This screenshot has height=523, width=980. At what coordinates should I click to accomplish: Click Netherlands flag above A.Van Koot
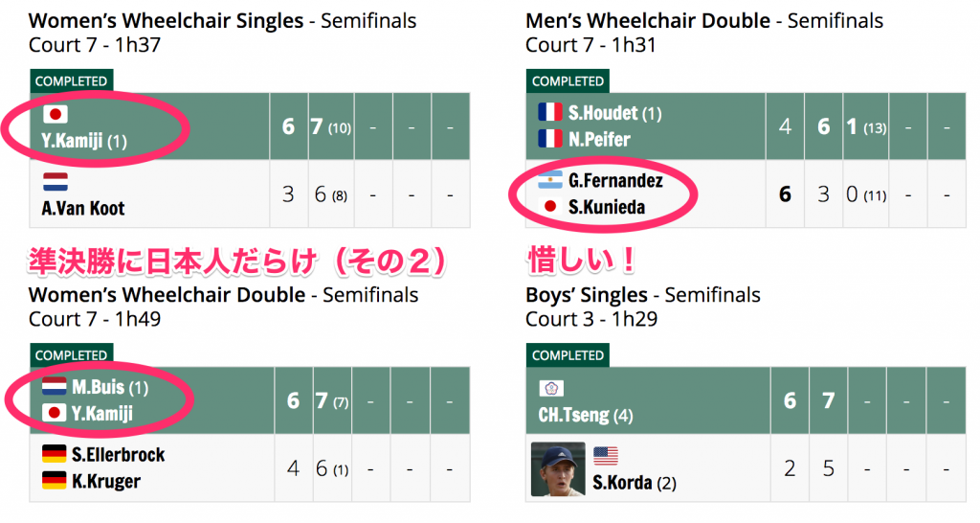56,181
